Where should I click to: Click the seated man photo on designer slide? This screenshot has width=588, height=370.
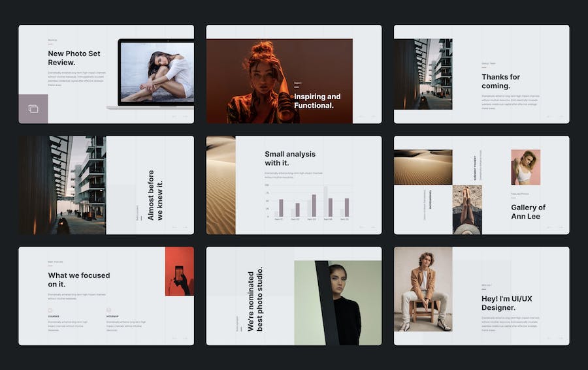423,288
